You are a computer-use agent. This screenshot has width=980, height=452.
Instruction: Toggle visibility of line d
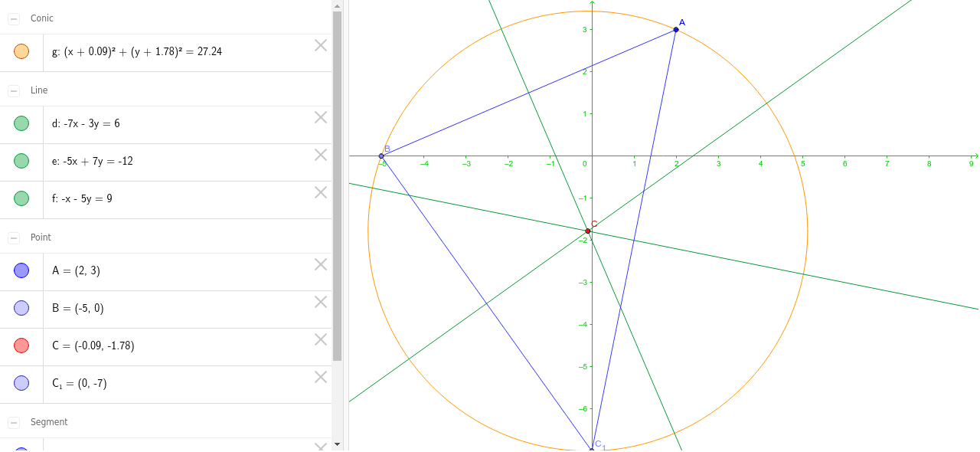click(21, 123)
